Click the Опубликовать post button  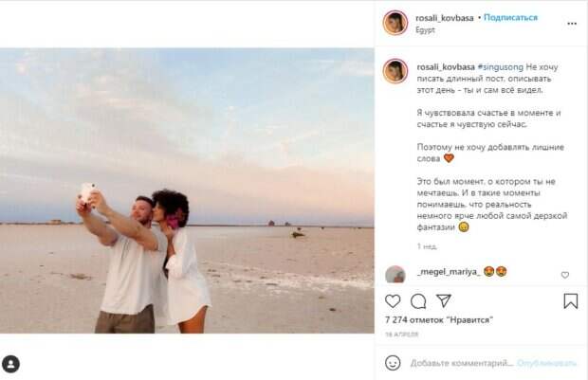[x=547, y=363]
